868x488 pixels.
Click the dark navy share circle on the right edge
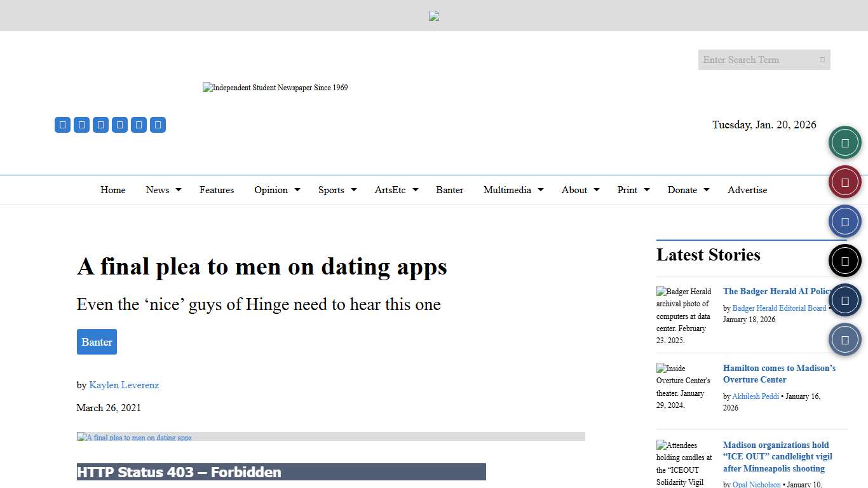point(844,299)
